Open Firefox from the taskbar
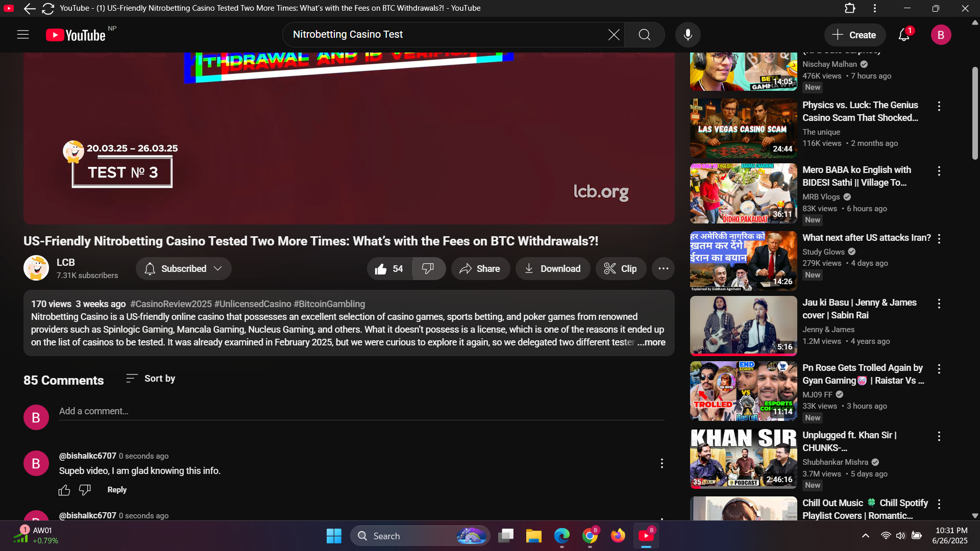This screenshot has width=980, height=551. tap(618, 536)
